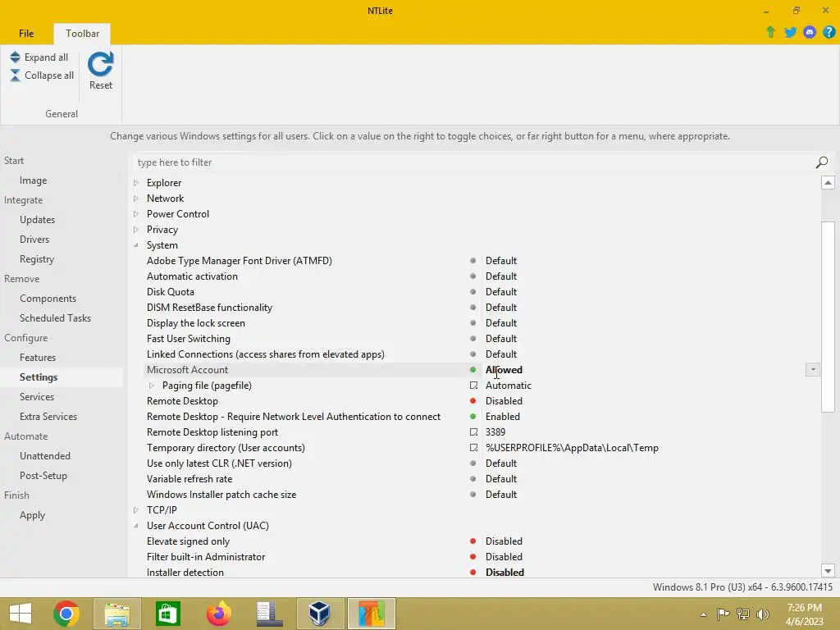840x630 pixels.
Task: Open the server tower taskbar icon
Action: tap(269, 614)
